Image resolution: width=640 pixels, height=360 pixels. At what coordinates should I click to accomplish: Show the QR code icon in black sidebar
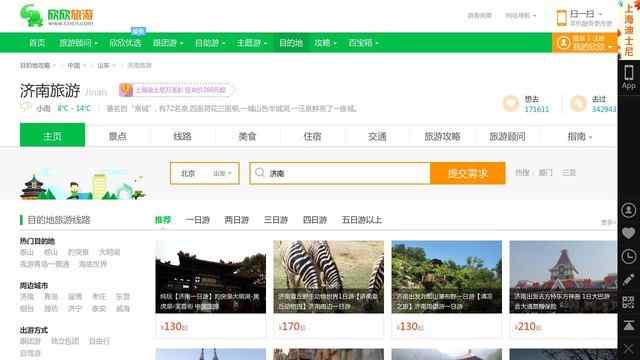[x=629, y=302]
